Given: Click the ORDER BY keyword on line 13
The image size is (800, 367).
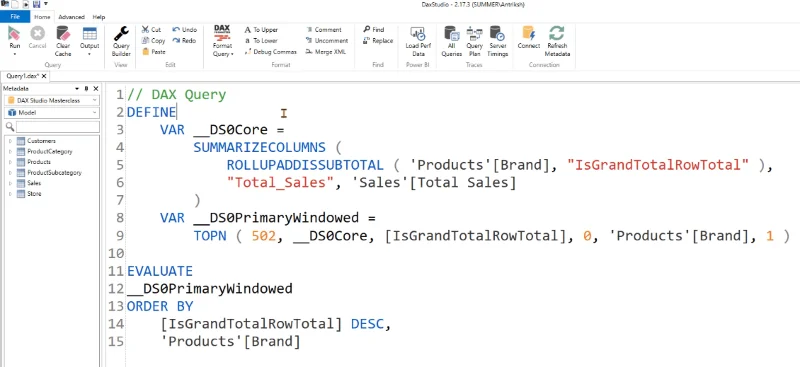Looking at the screenshot, I should [160, 306].
